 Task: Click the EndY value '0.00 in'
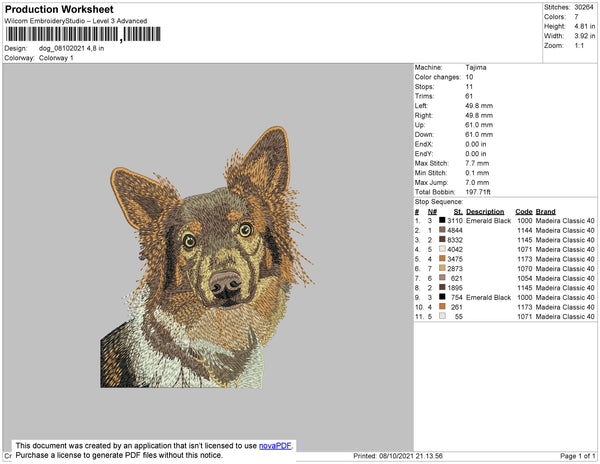tap(476, 153)
